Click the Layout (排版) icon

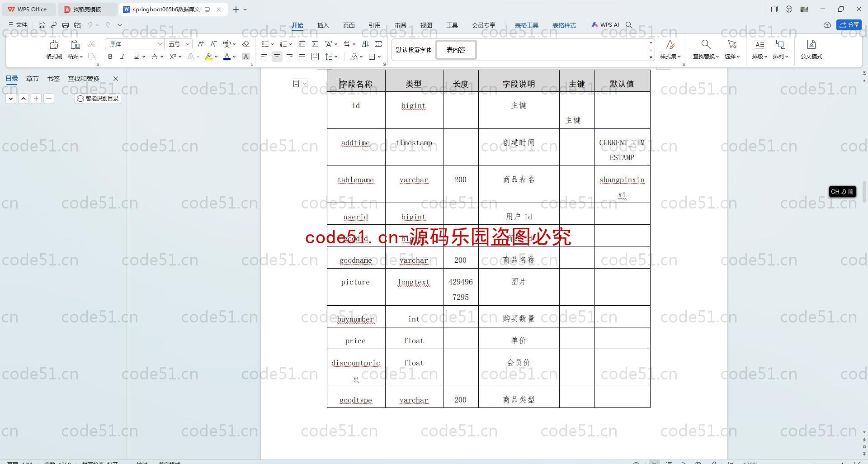pos(759,44)
